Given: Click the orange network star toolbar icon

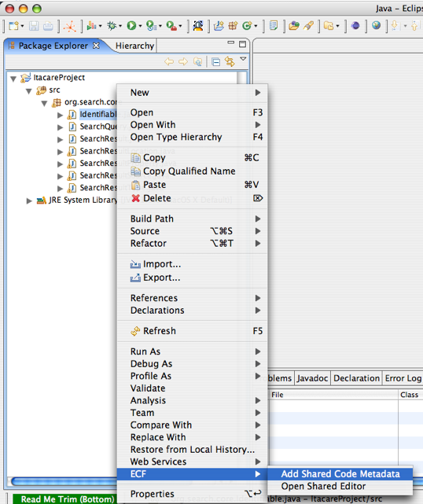Looking at the screenshot, I should tap(70, 27).
